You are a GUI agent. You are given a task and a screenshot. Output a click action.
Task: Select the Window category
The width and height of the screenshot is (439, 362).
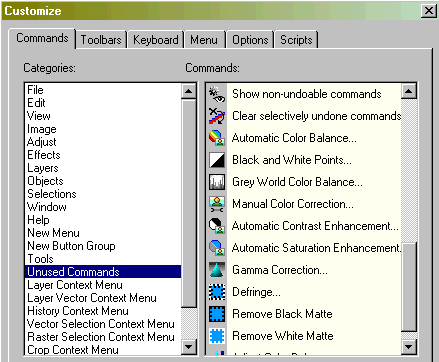click(x=103, y=207)
